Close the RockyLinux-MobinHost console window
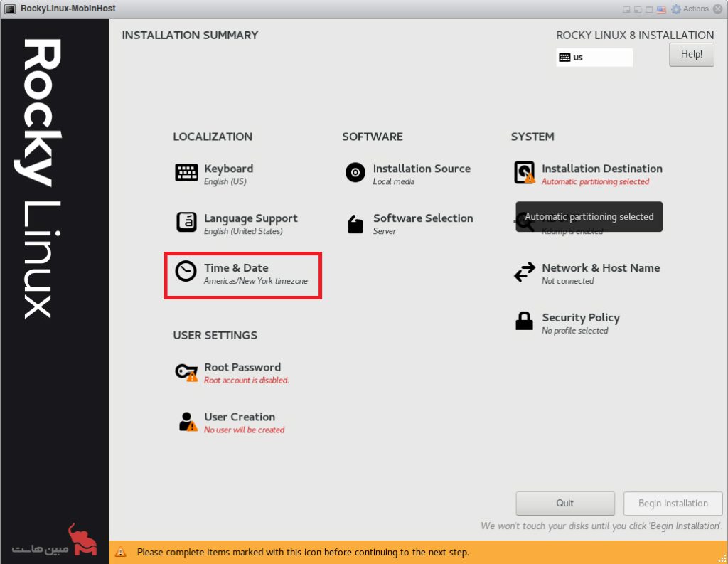 [718, 9]
